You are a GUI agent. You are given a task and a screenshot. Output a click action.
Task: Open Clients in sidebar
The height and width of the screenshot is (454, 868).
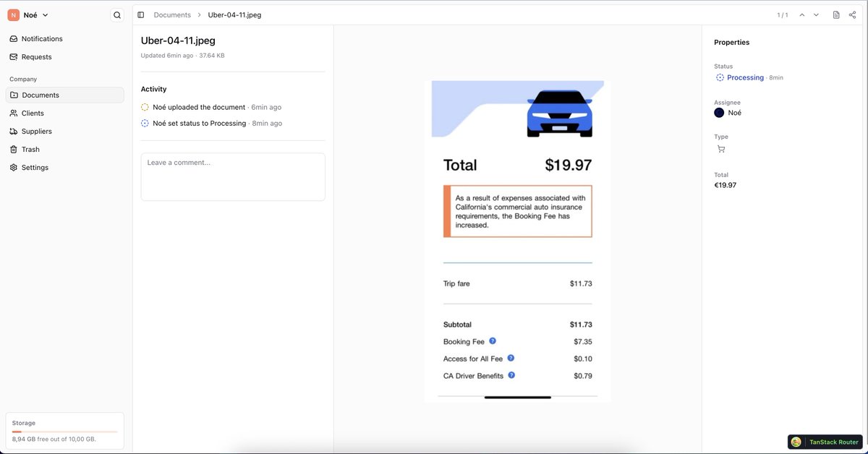point(64,113)
